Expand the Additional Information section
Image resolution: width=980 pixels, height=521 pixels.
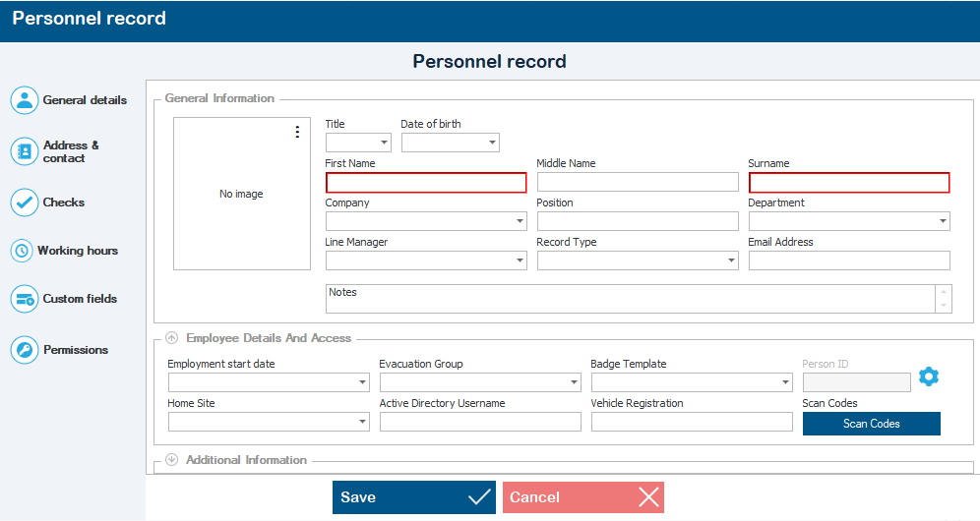tap(171, 460)
